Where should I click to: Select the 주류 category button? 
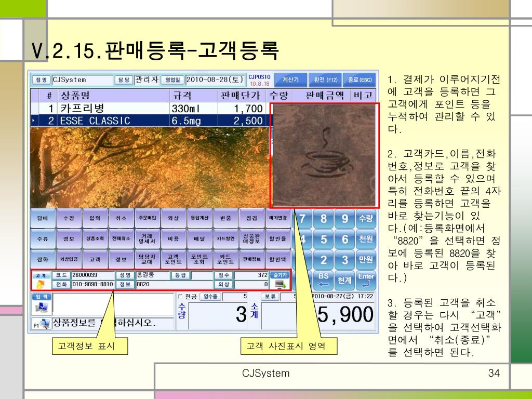point(43,239)
